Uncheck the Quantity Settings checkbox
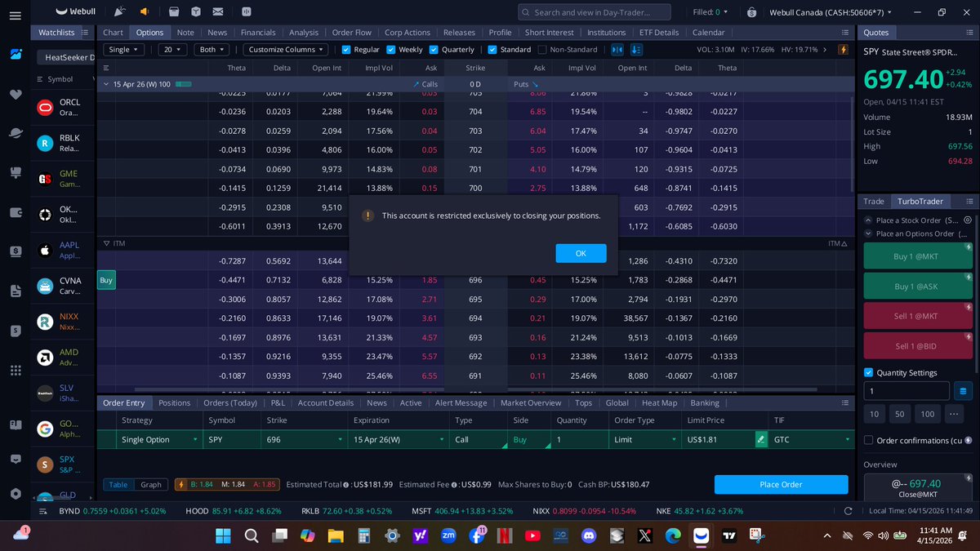This screenshot has width=980, height=551. (868, 372)
